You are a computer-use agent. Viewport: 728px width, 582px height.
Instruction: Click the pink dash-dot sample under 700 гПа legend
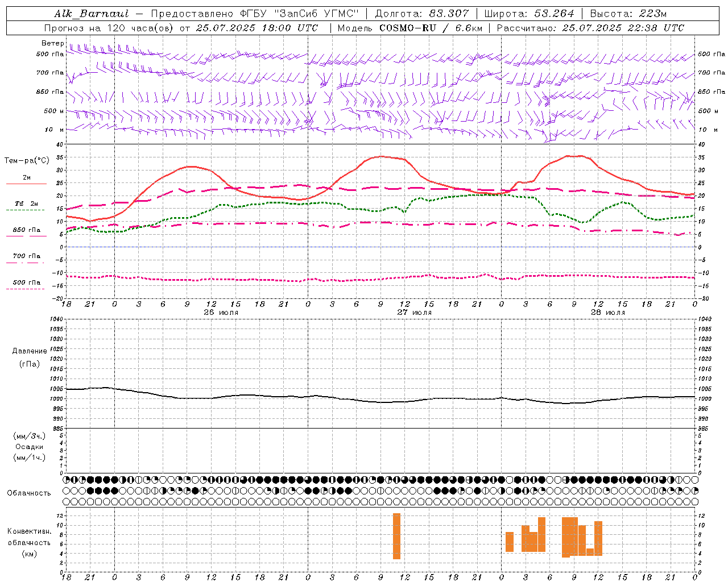[x=26, y=262]
